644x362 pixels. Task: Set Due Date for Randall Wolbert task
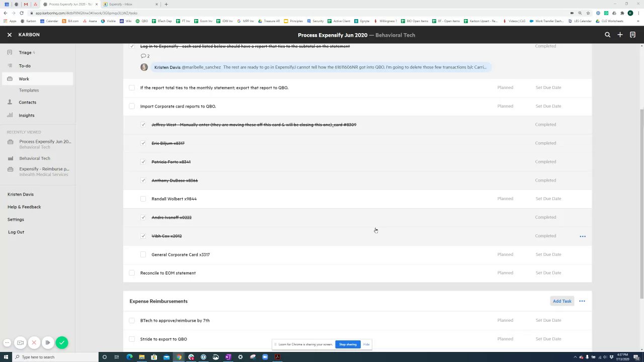pos(548,199)
